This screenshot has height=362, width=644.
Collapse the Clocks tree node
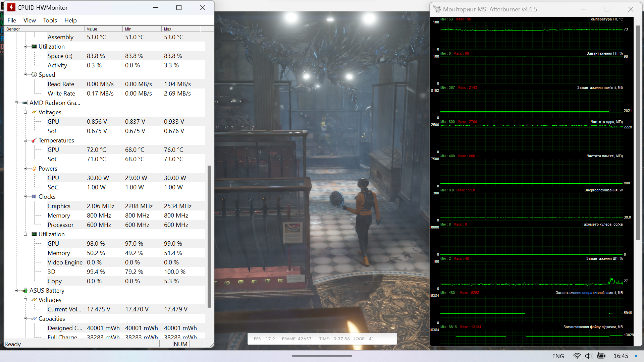click(x=25, y=197)
